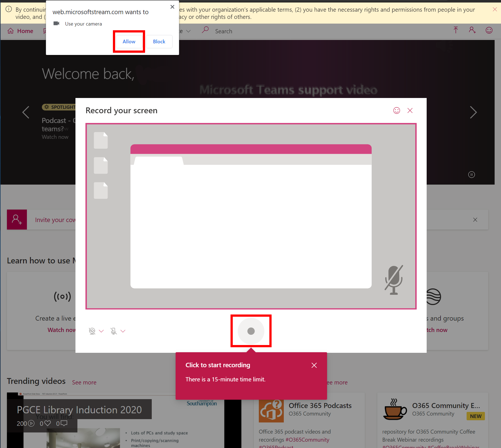This screenshot has width=501, height=448.
Task: Click the search magnifier icon
Action: [205, 30]
